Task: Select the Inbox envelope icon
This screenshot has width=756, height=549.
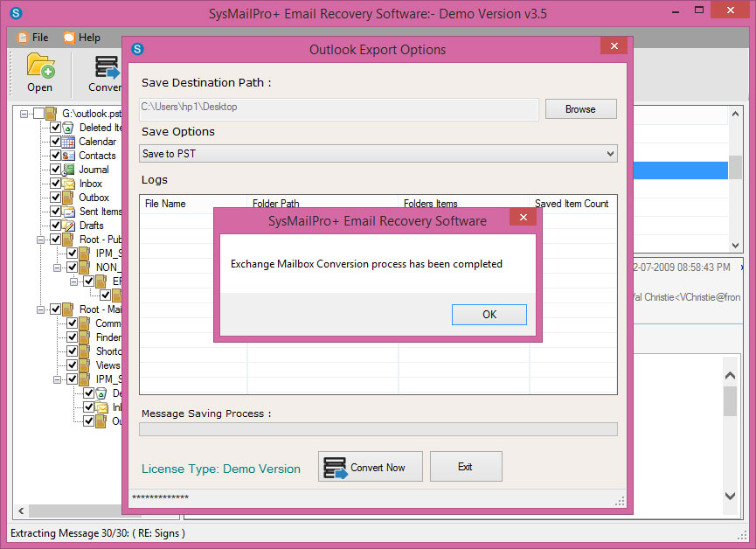Action: pos(68,184)
